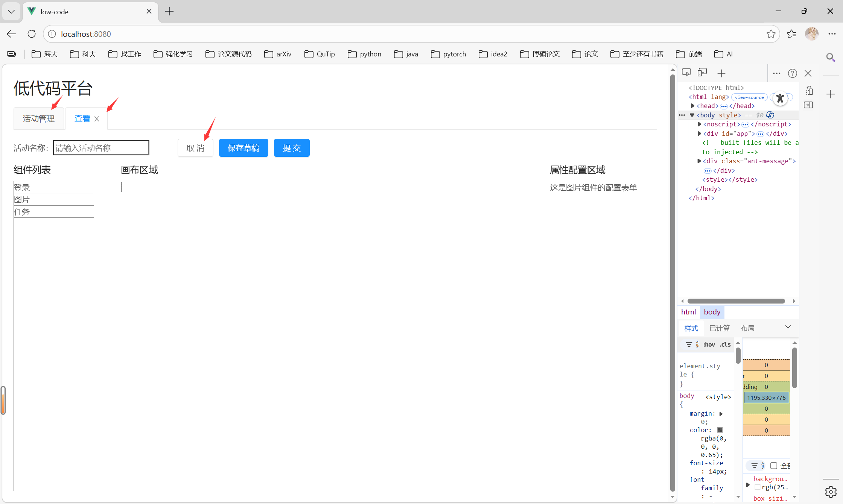Viewport: 843px width, 504px height.
Task: Add page to favorites star icon
Action: point(771,34)
